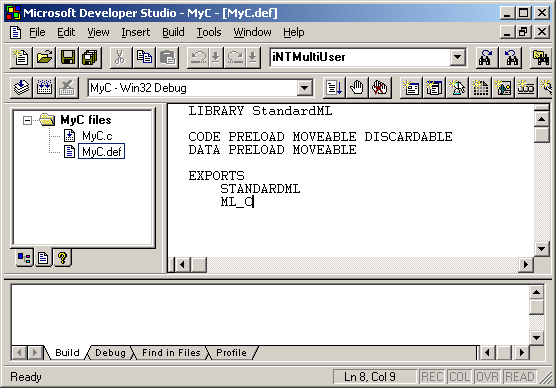
Task: Click the Compile icon in Build toolbar
Action: [21, 87]
